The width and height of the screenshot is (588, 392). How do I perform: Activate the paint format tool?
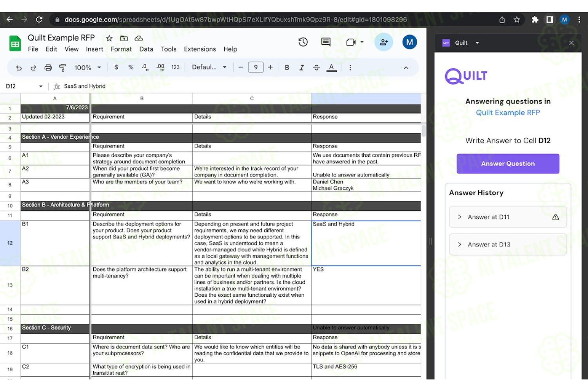coord(62,67)
